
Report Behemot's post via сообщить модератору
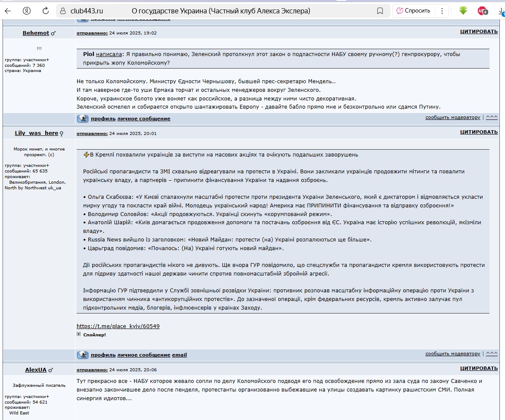(452, 117)
